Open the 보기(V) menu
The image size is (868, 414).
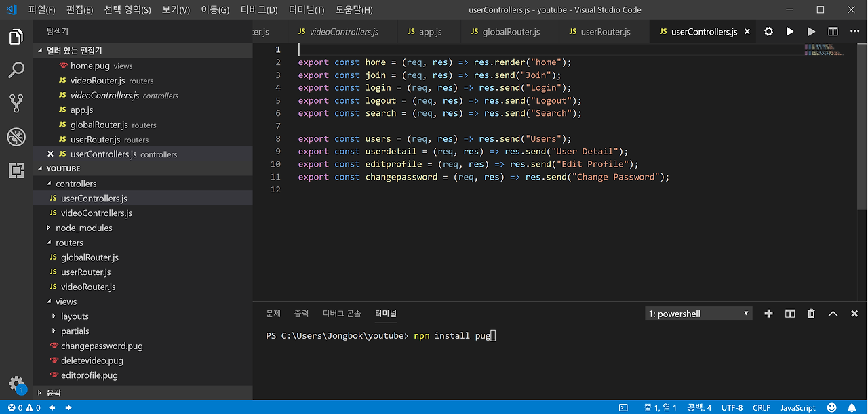coord(176,10)
